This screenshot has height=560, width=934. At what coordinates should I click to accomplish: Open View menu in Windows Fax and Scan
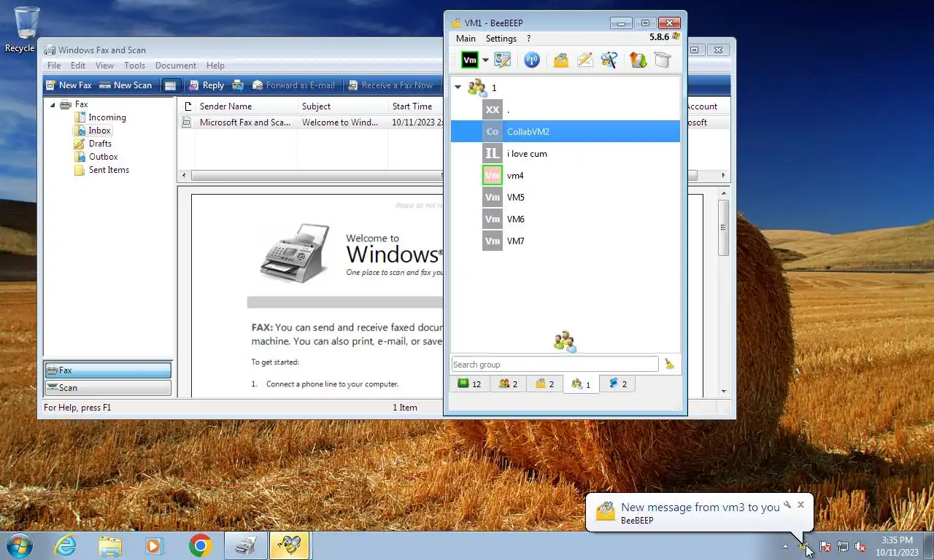pyautogui.click(x=106, y=66)
